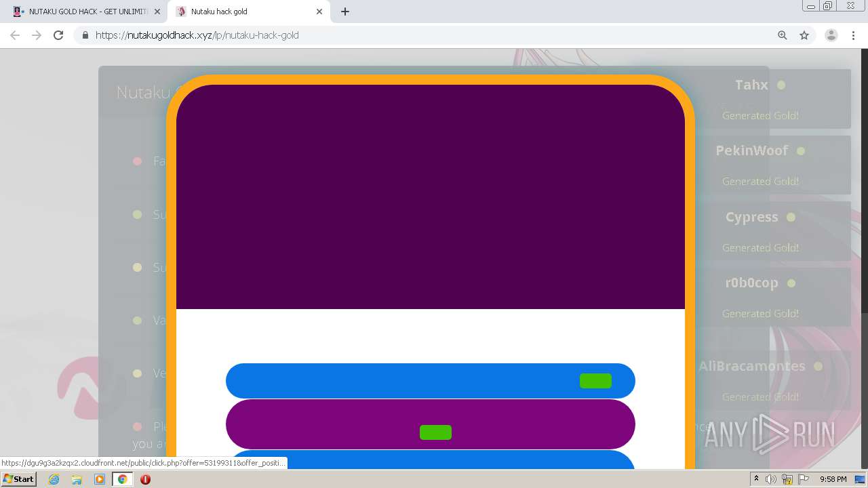Click the 9:58 PM clock

(833, 479)
